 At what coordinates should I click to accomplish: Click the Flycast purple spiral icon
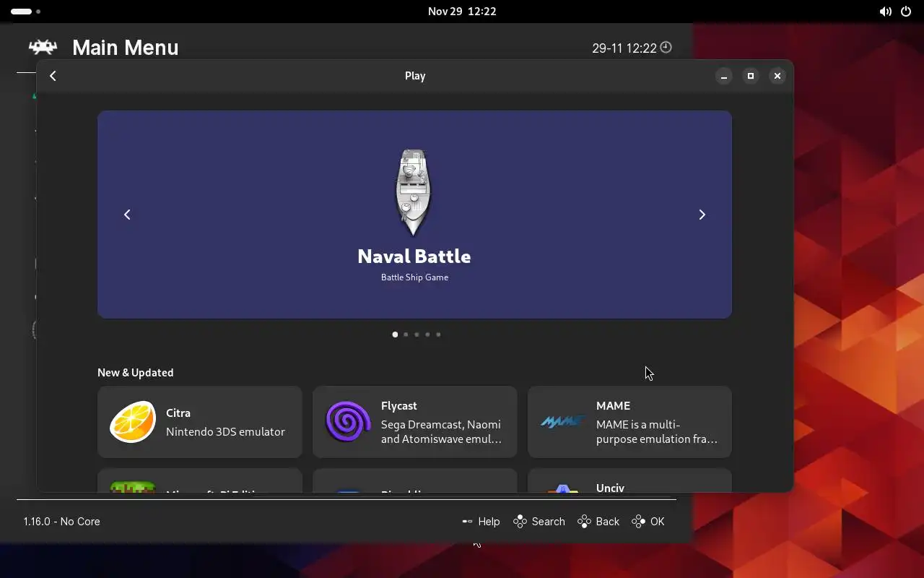[x=348, y=422]
